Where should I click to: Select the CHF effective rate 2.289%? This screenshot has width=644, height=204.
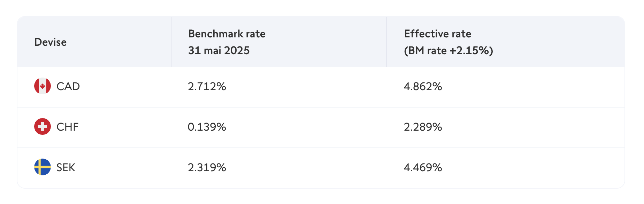[x=423, y=127]
